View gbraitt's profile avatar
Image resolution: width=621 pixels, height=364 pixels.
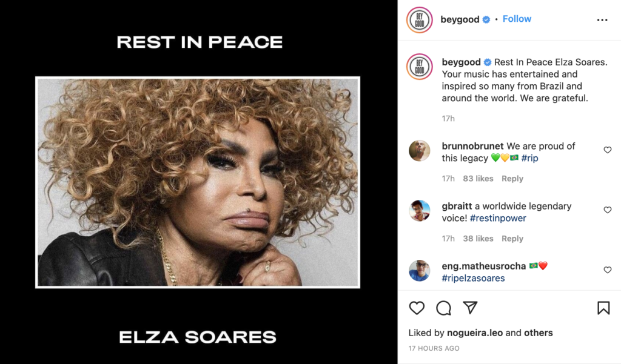(x=420, y=211)
